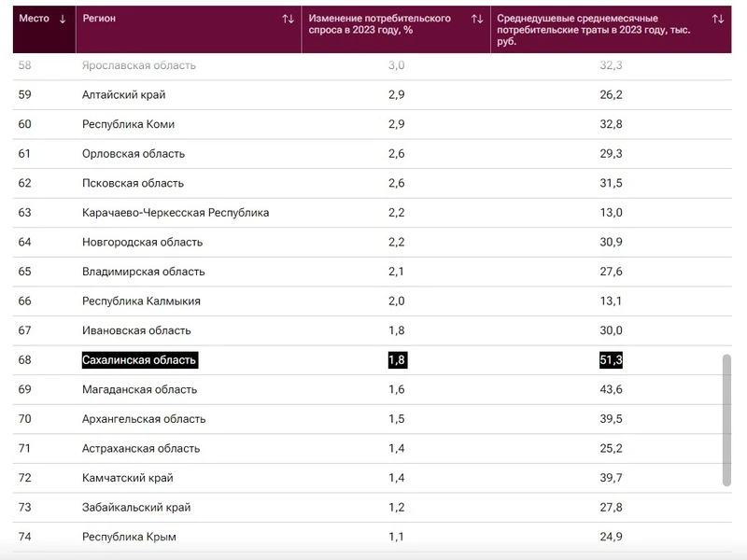Click the rank number 65 cell
The height and width of the screenshot is (560, 747).
tap(25, 272)
